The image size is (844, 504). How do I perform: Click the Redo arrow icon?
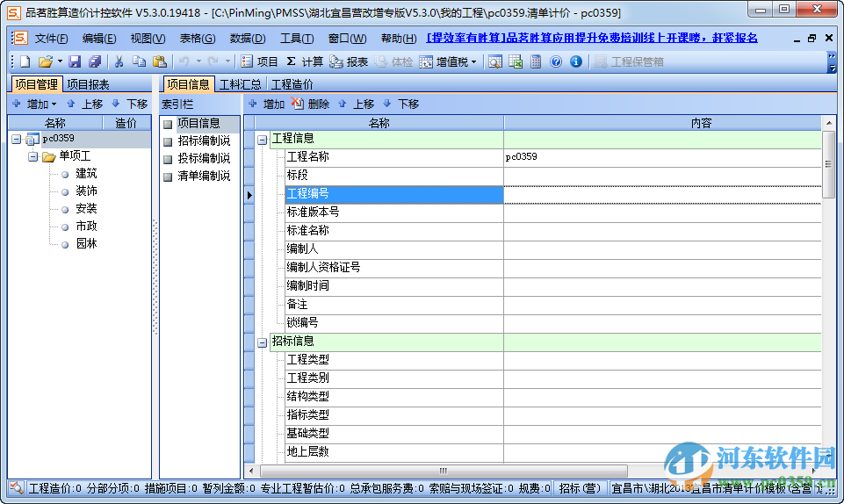[x=213, y=61]
